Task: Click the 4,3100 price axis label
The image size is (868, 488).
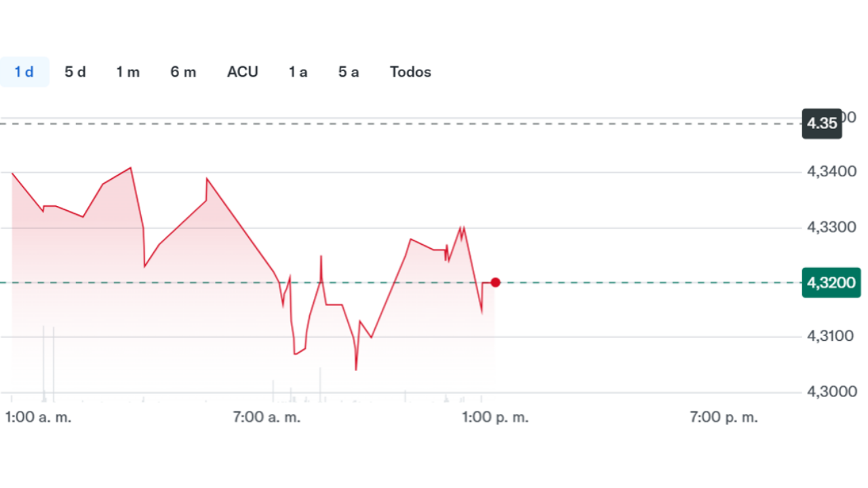Action: click(x=831, y=336)
